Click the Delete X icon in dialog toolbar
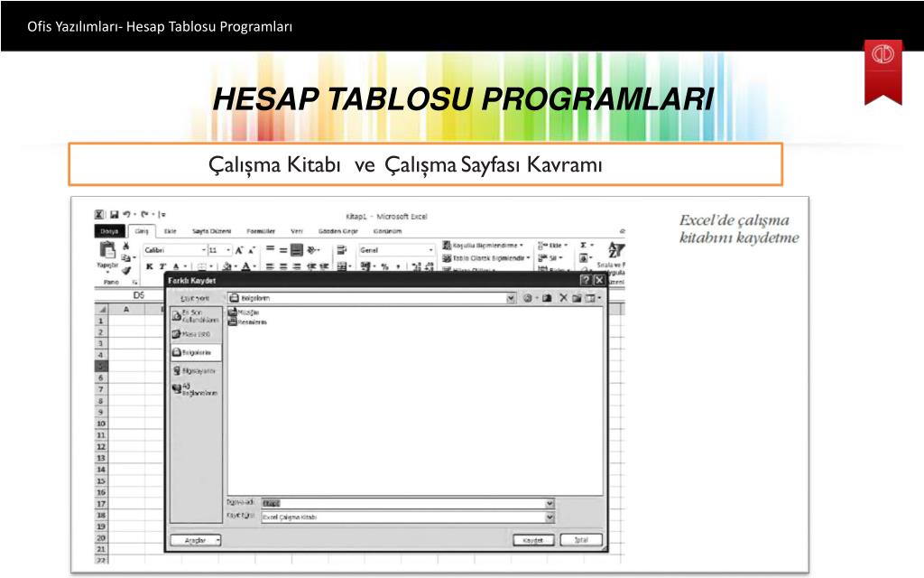Viewport: 924px width, 578px height. tap(563, 298)
